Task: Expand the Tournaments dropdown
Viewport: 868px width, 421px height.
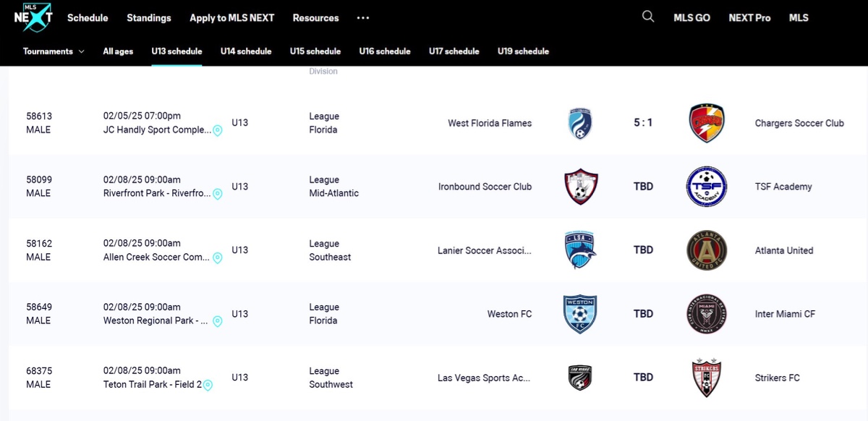Action: coord(54,51)
